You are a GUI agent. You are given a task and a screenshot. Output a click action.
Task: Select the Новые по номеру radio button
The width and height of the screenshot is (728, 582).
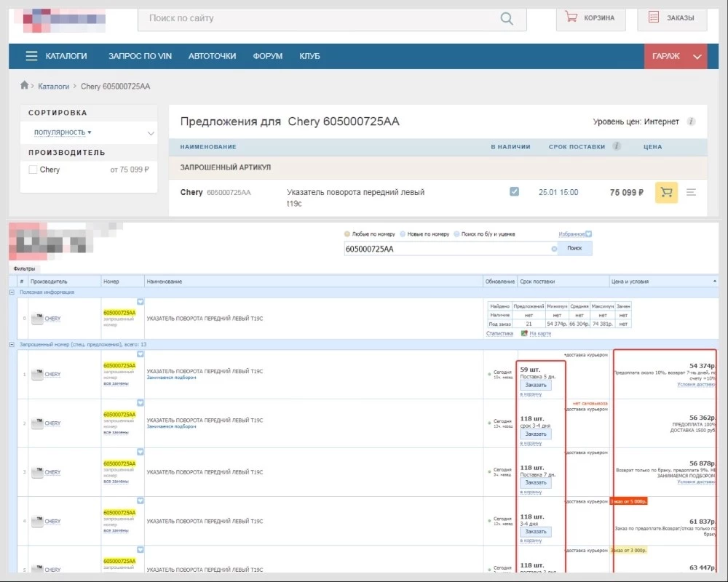[x=403, y=234]
